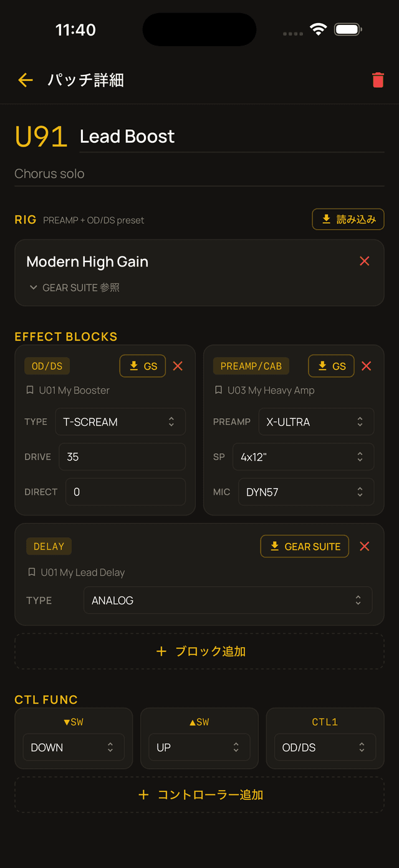Image resolution: width=399 pixels, height=868 pixels.
Task: Load GS preset for PREAMP/CAB block
Action: 331,366
